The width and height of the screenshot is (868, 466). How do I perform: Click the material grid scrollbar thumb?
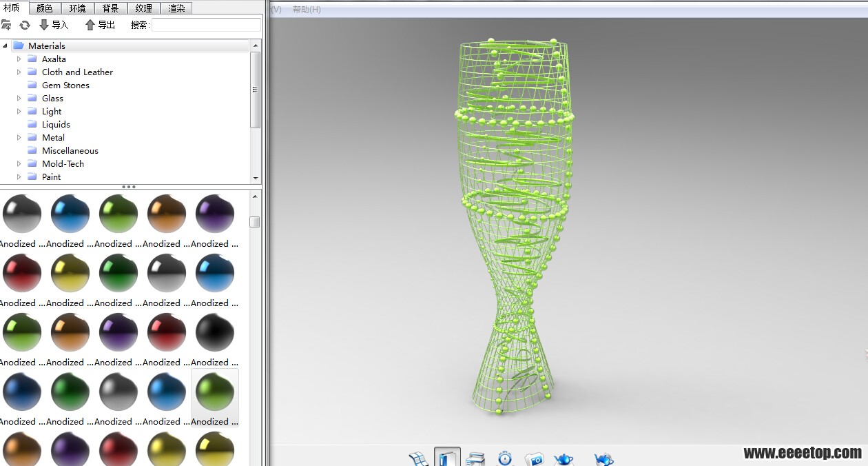coord(255,222)
